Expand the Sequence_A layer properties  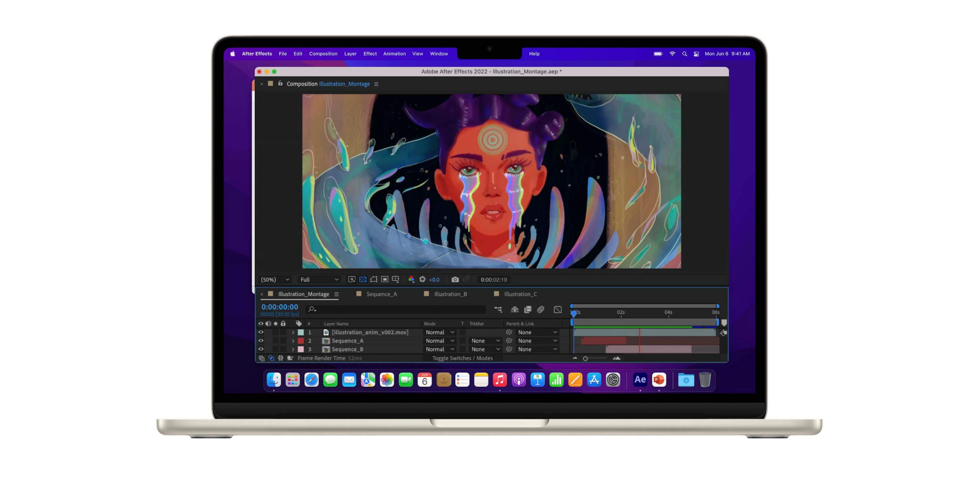point(293,341)
